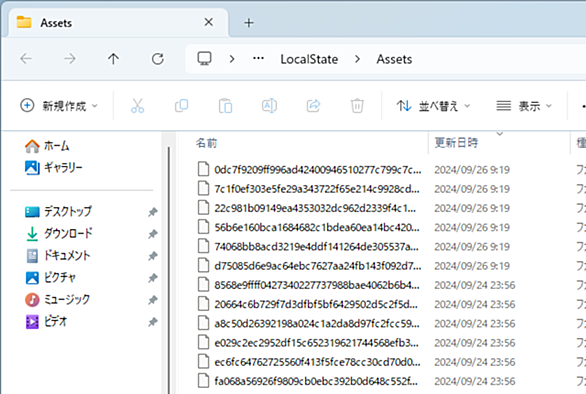Open the 新規作成 dropdown
Viewport: 586px width, 394px height.
tap(59, 106)
